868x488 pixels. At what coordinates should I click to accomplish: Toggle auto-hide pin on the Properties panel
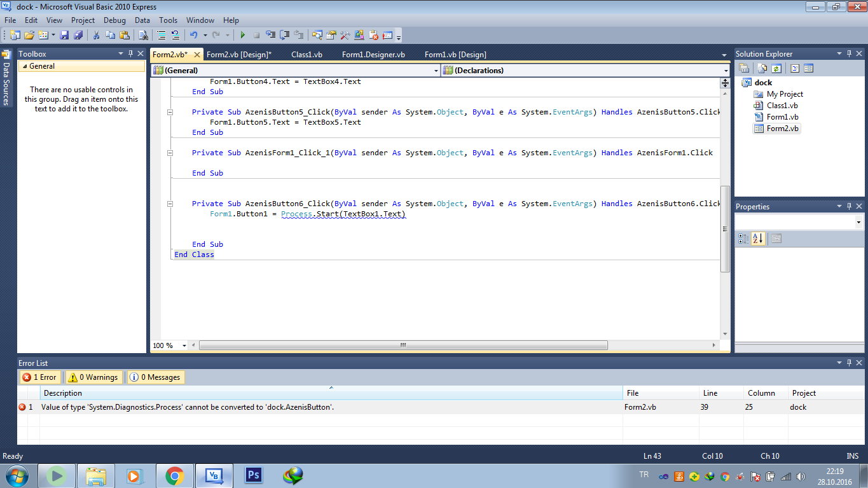(x=849, y=207)
